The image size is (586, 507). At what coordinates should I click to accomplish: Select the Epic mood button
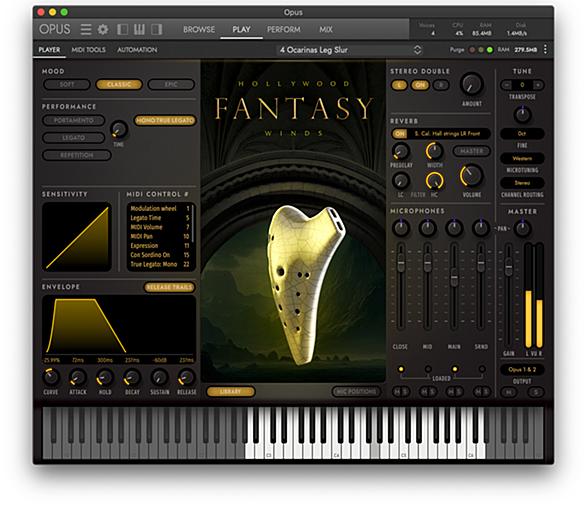pyautogui.click(x=171, y=84)
